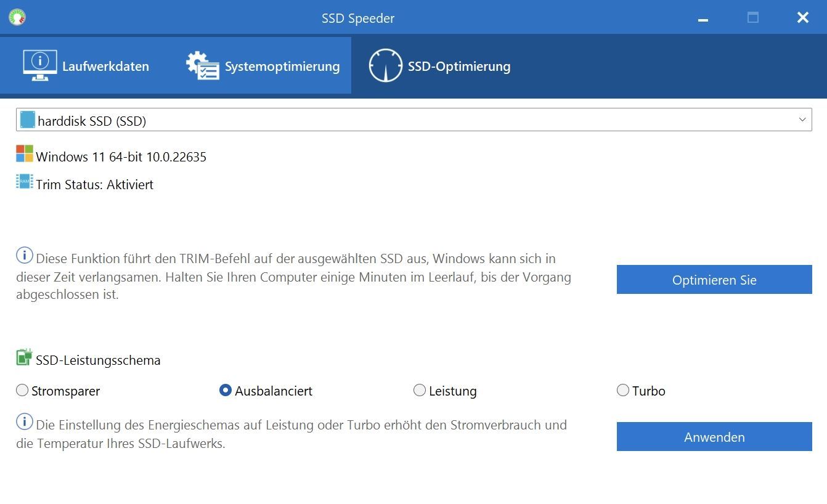Click the info icon beside TRIM description

(24, 255)
